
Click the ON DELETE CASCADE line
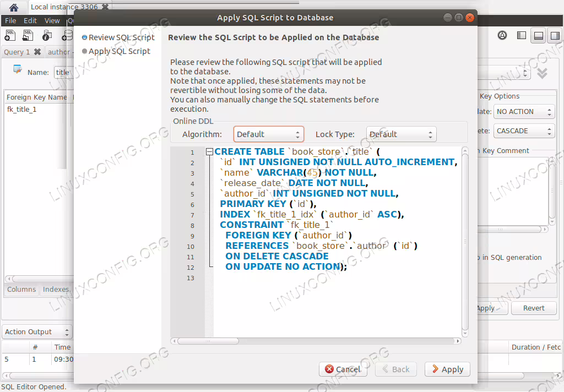click(x=277, y=256)
